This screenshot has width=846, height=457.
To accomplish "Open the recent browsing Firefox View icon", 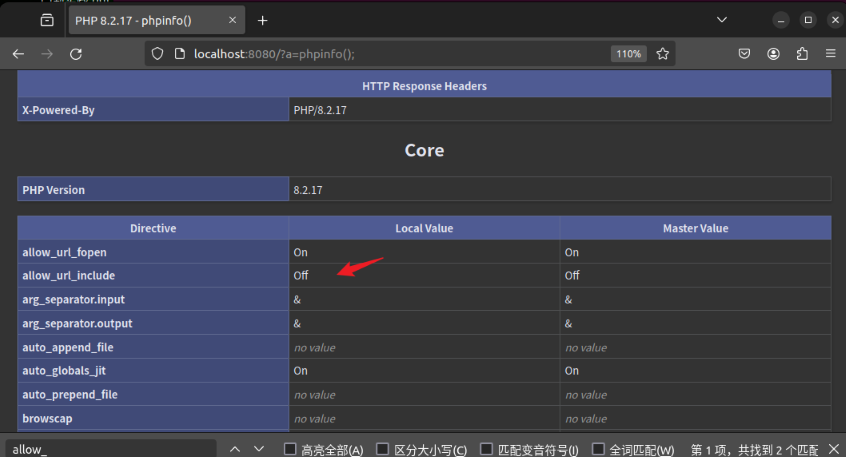I will click(x=47, y=20).
